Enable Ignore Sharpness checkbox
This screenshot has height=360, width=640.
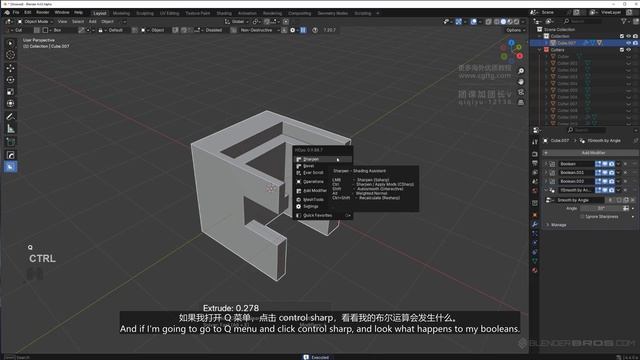click(x=582, y=217)
